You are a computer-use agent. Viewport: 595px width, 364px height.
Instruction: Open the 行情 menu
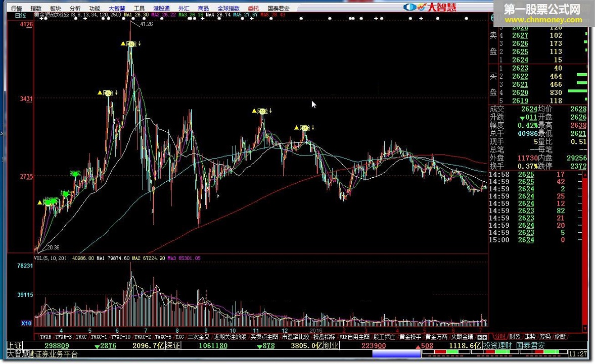pyautogui.click(x=16, y=9)
